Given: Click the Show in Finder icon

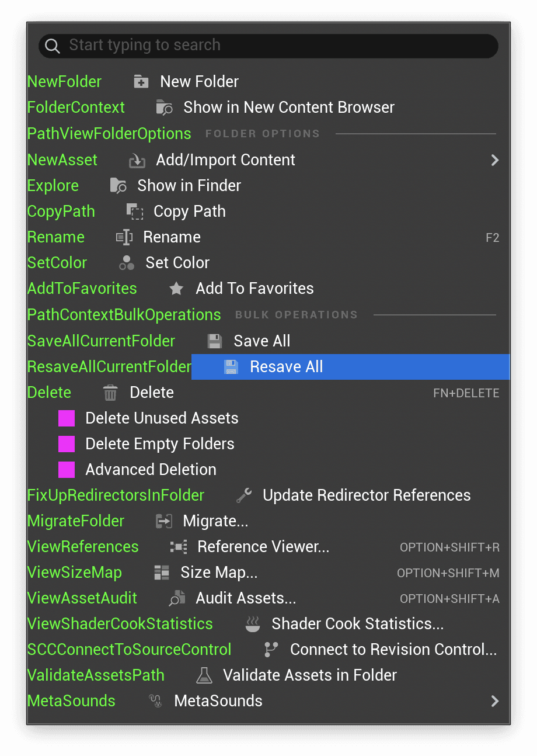Looking at the screenshot, I should (118, 186).
